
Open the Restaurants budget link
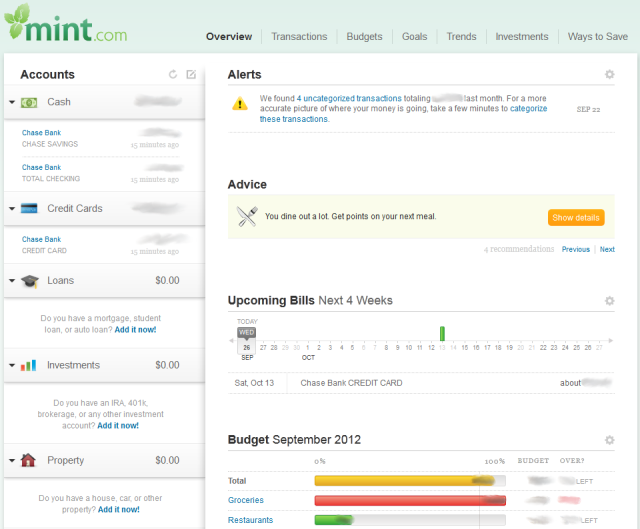[250, 520]
